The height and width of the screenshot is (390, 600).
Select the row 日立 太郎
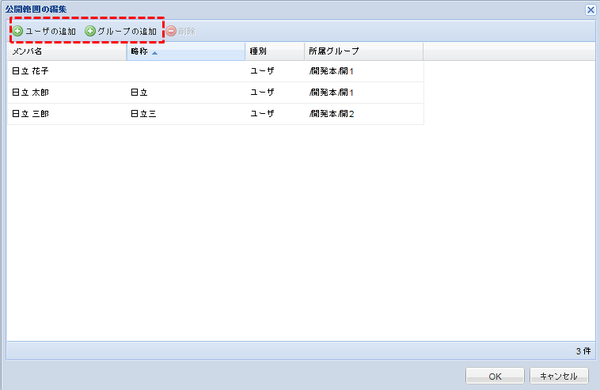point(215,93)
